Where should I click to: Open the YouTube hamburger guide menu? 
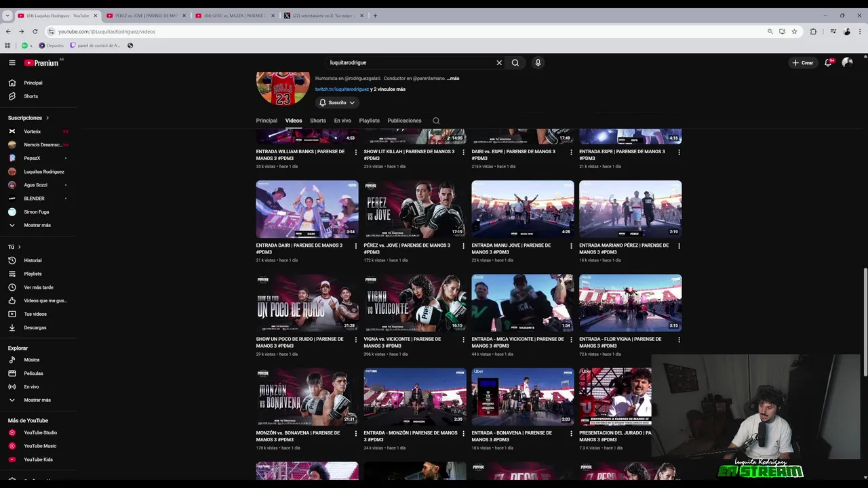(x=12, y=62)
